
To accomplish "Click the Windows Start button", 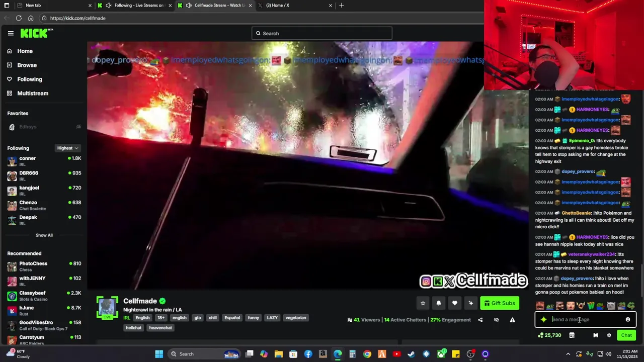I will [159, 354].
